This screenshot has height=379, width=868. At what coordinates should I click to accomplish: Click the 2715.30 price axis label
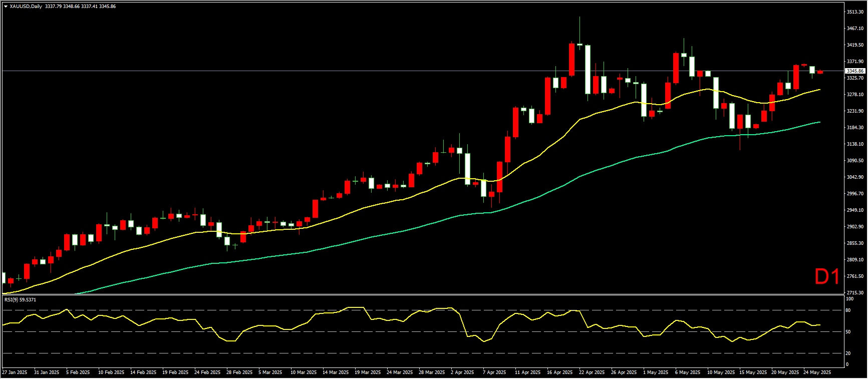tap(855, 292)
